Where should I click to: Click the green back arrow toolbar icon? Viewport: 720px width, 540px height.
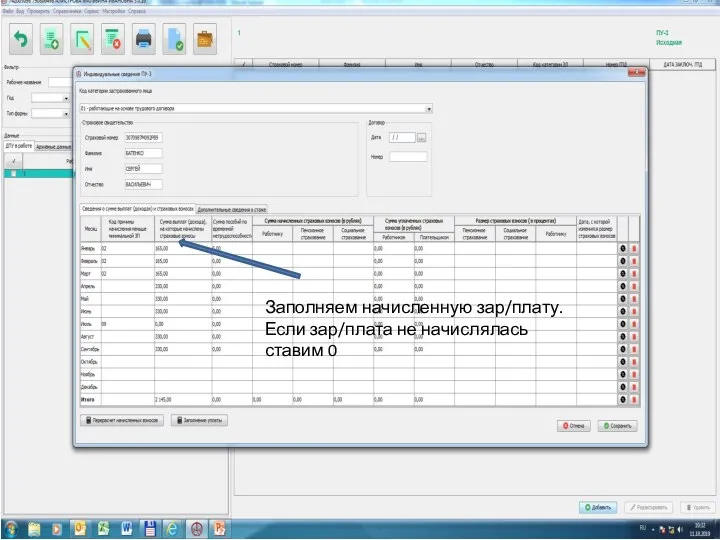click(x=21, y=39)
